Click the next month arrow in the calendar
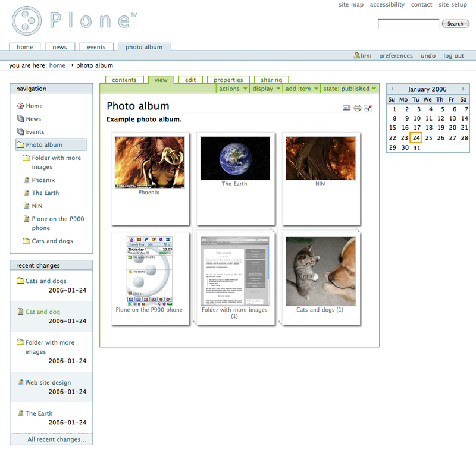This screenshot has width=476, height=456. click(x=463, y=89)
